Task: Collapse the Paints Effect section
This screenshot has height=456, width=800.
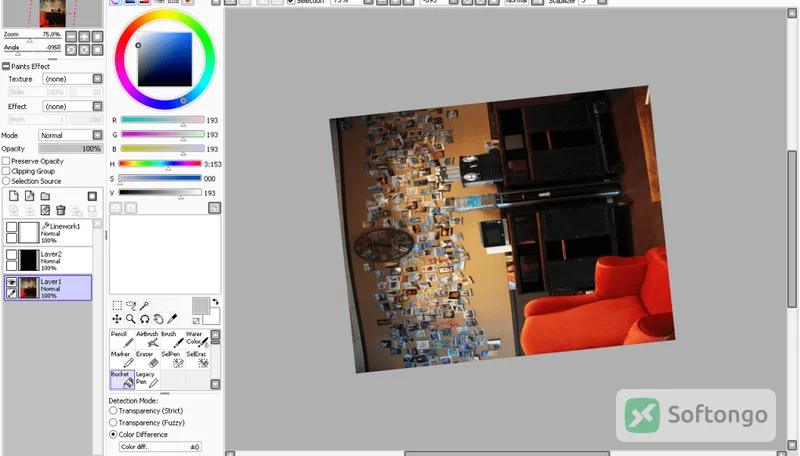Action: pos(6,66)
